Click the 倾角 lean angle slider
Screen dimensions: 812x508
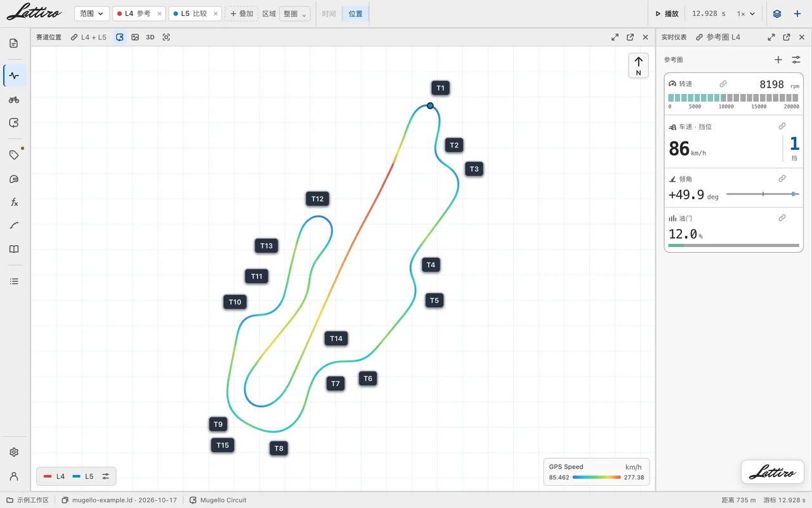coord(763,194)
